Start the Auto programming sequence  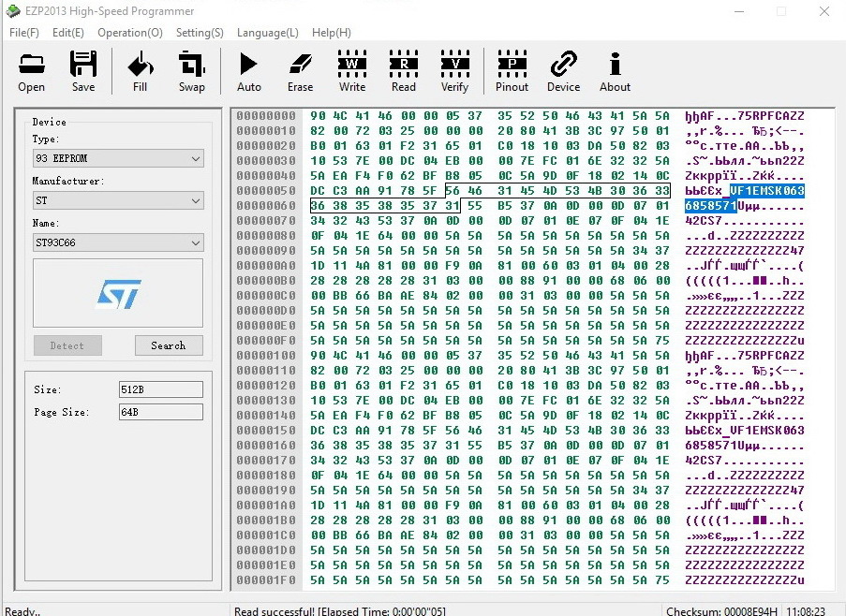248,71
